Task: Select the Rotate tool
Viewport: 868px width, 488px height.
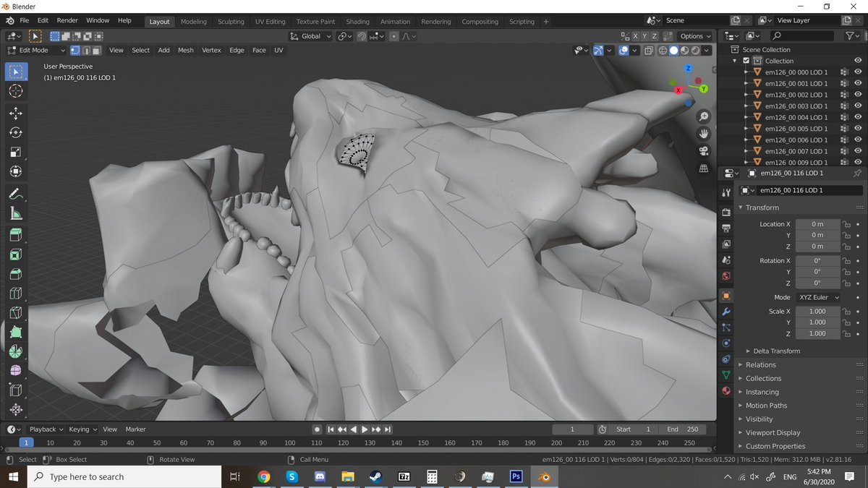Action: [16, 132]
